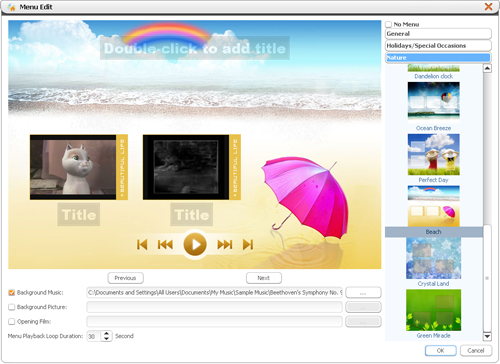Click the Opening Film path field
The width and height of the screenshot is (500, 364).
(214, 322)
